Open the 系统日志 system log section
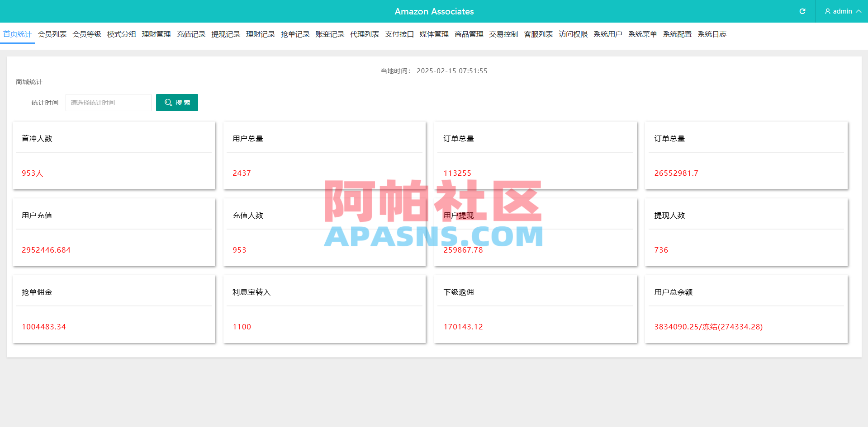The height and width of the screenshot is (427, 868). [711, 34]
